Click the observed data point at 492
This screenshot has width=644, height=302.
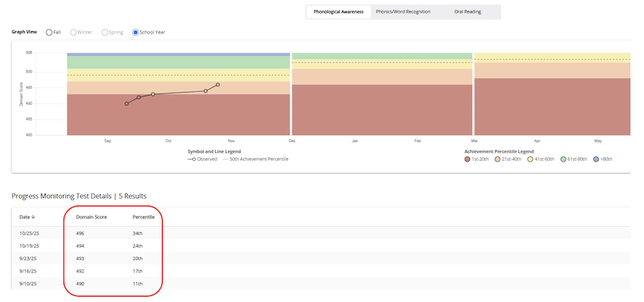(x=139, y=97)
